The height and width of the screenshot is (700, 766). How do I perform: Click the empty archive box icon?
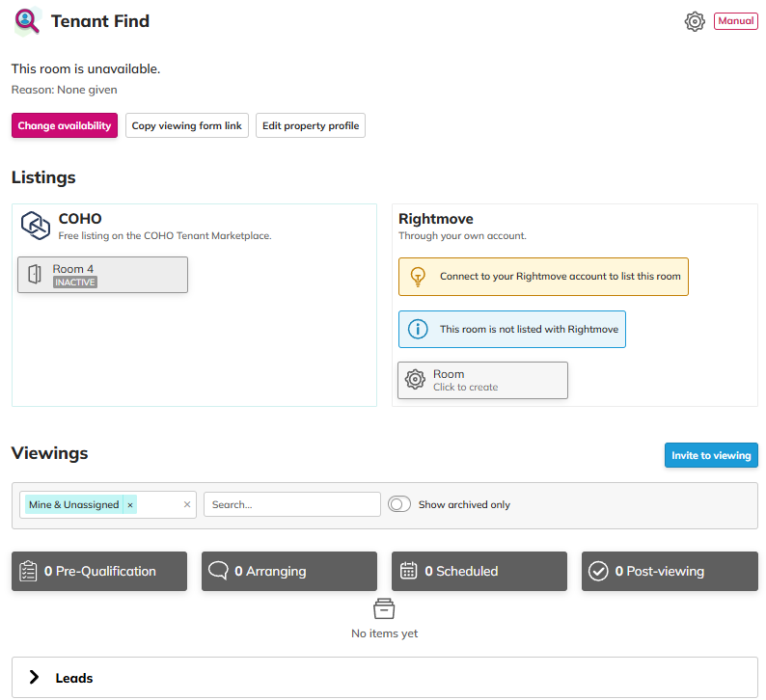click(x=384, y=608)
